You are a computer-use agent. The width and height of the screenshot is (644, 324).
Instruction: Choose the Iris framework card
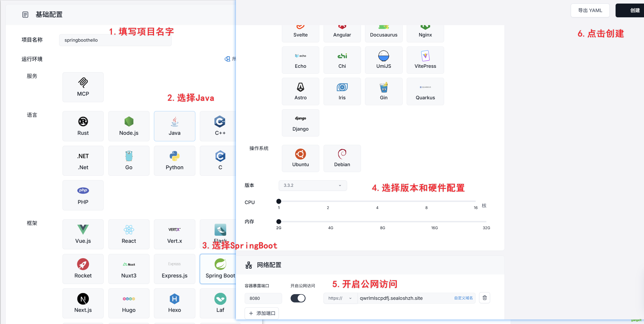(342, 91)
